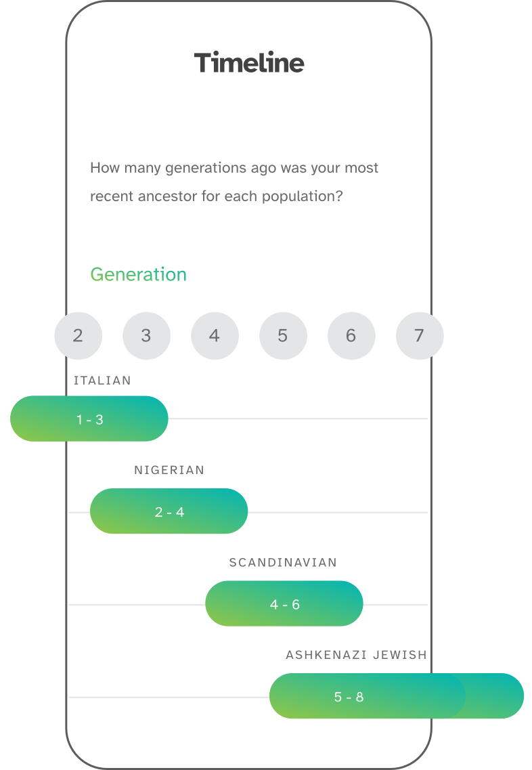This screenshot has width=532, height=770.
Task: Click the ITALIAN population label
Action: 102,381
